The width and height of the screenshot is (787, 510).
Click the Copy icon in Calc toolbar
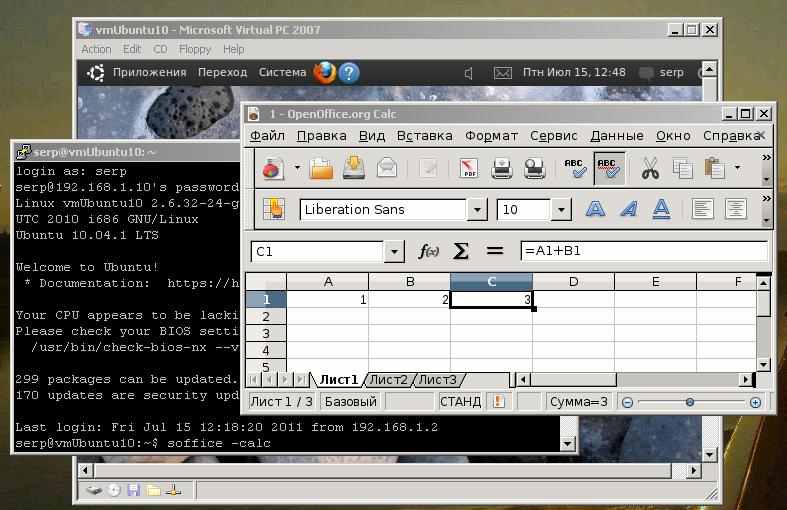pyautogui.click(x=683, y=169)
